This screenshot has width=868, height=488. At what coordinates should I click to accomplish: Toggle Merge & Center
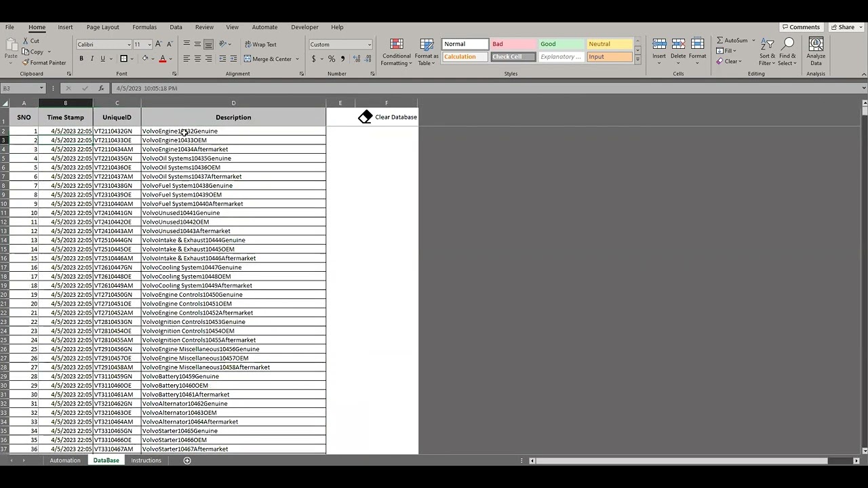(268, 59)
